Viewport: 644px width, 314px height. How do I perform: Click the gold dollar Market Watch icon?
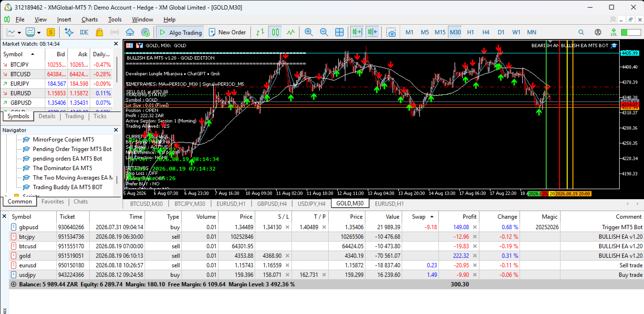pyautogui.click(x=51, y=32)
